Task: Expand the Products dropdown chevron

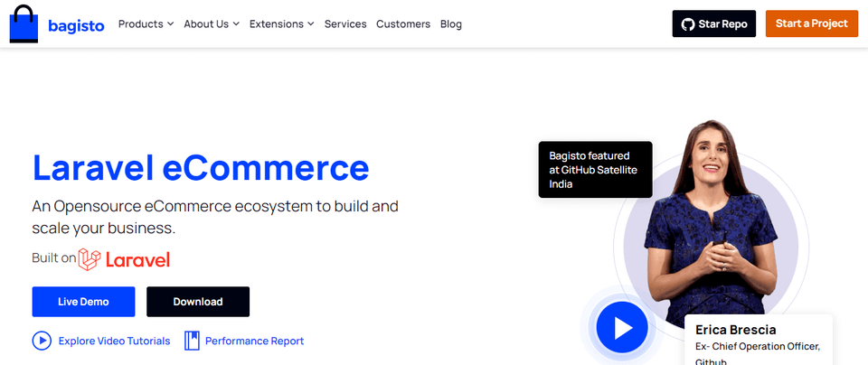Action: pos(171,23)
